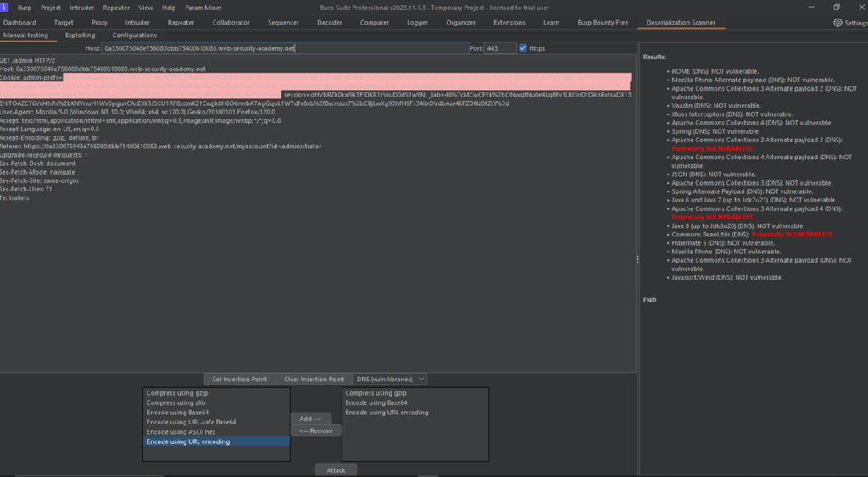The height and width of the screenshot is (477, 868).
Task: Open the Param Miner menu
Action: tap(203, 8)
